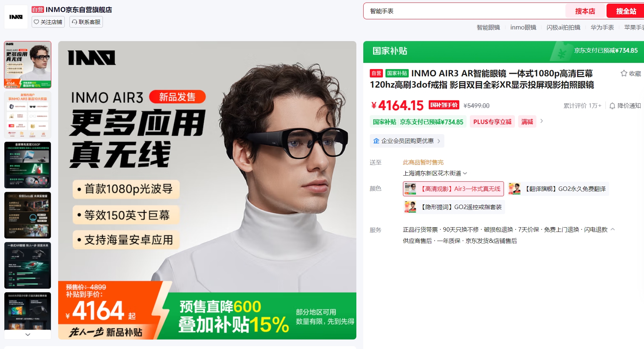Expand more thumbnails with the down arrow
The image size is (644, 349).
point(28,334)
